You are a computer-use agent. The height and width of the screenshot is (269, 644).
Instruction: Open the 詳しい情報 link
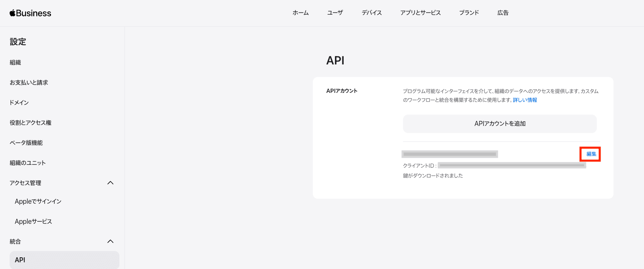(x=525, y=100)
